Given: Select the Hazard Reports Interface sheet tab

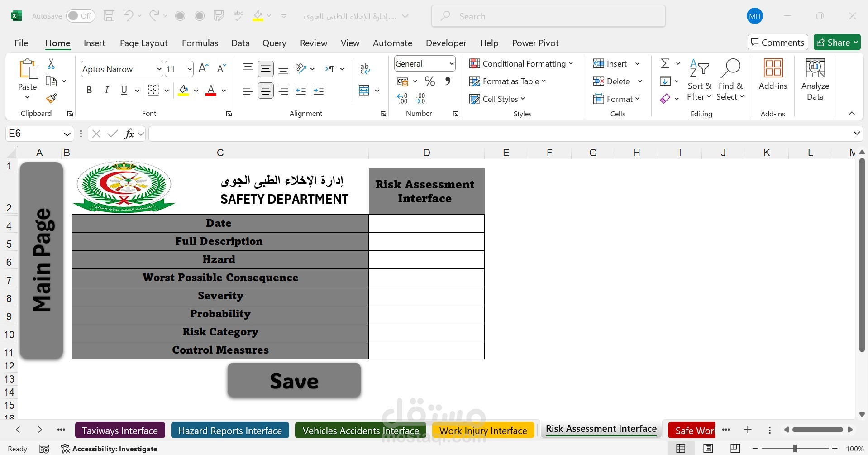Looking at the screenshot, I should coord(230,431).
